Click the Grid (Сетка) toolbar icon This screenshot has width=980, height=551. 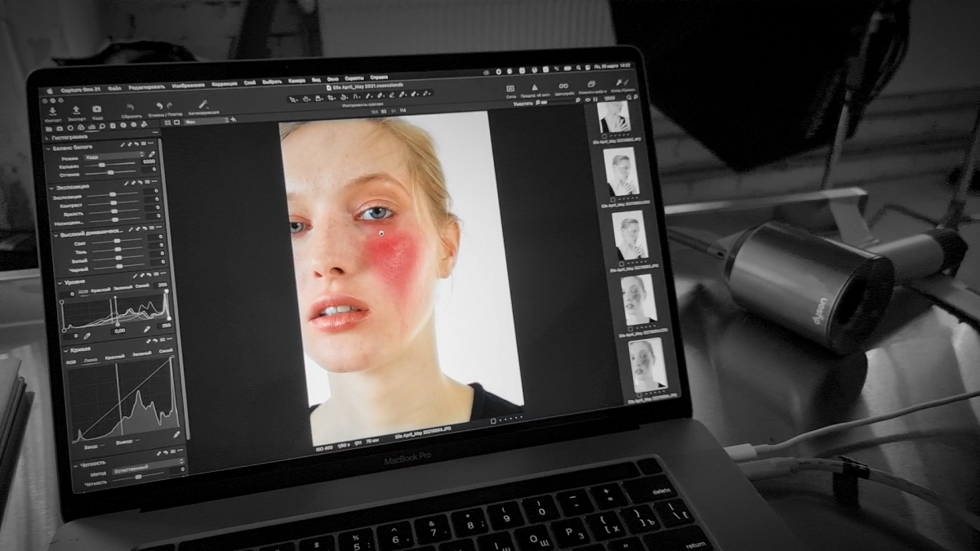tap(510, 87)
